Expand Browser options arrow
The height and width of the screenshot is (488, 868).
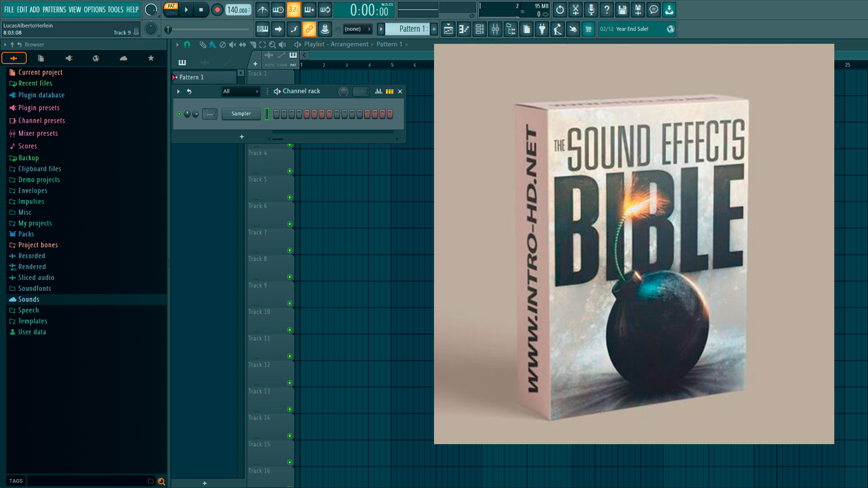tap(5, 44)
